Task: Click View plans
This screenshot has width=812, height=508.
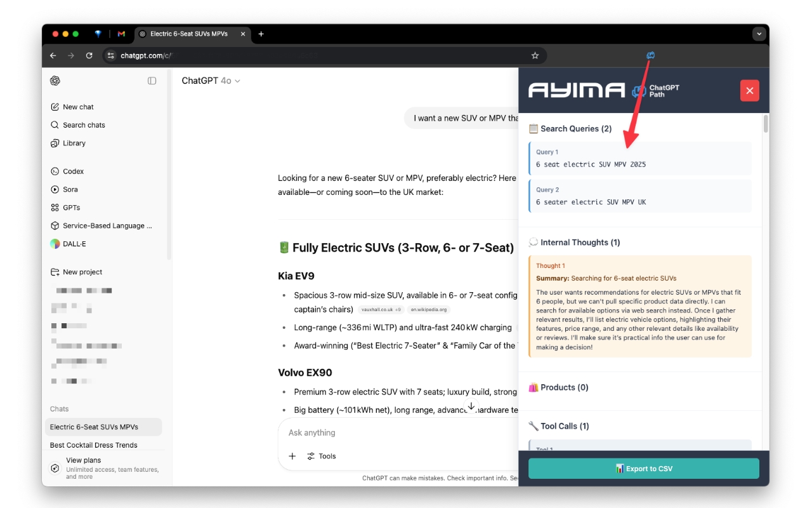Action: pos(105,468)
